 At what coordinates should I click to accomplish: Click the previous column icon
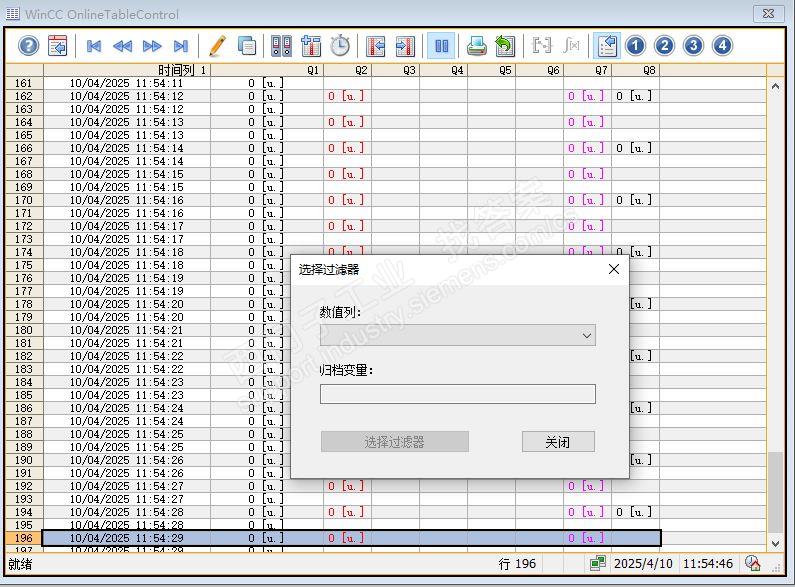(375, 46)
